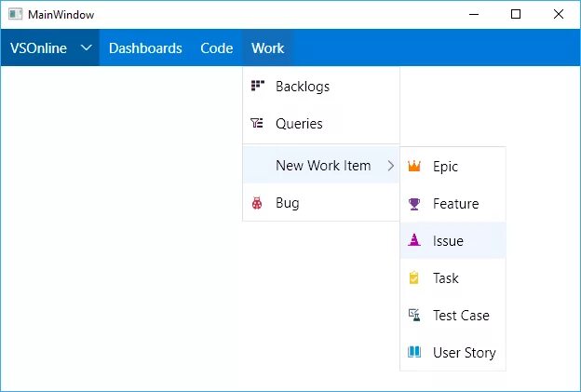Expand the New Work Item submenu arrow

[x=390, y=166]
